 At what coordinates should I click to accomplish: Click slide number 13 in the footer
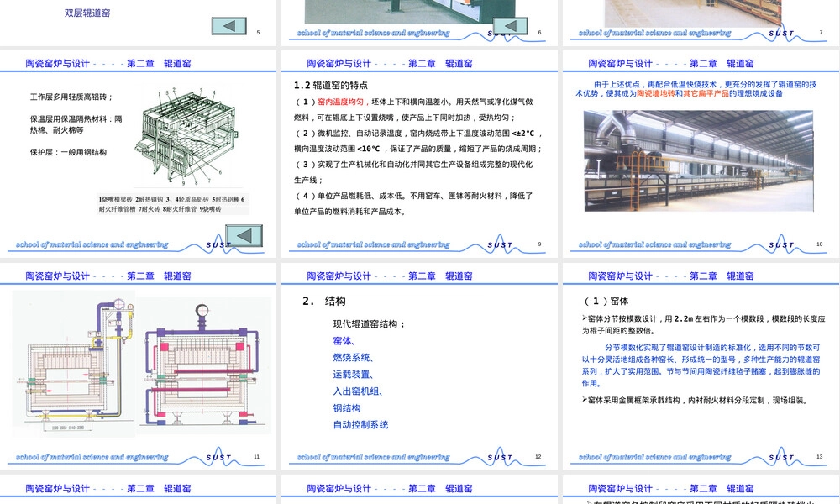pos(820,456)
